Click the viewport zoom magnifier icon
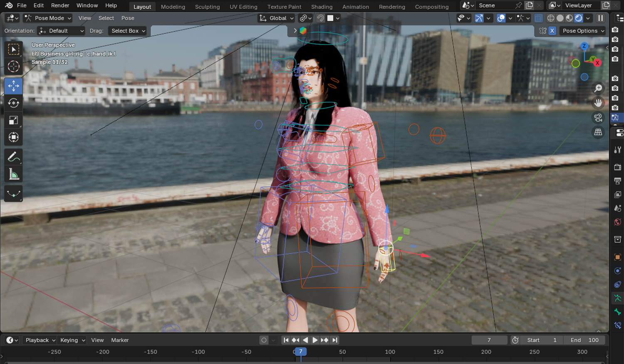This screenshot has width=624, height=364. (598, 88)
